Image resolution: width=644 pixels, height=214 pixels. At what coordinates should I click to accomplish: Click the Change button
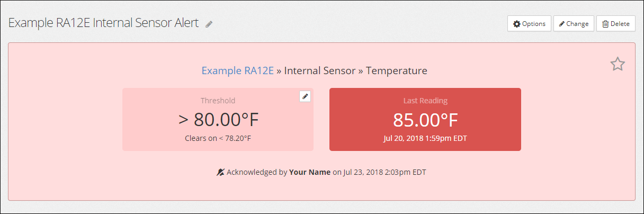tap(574, 24)
